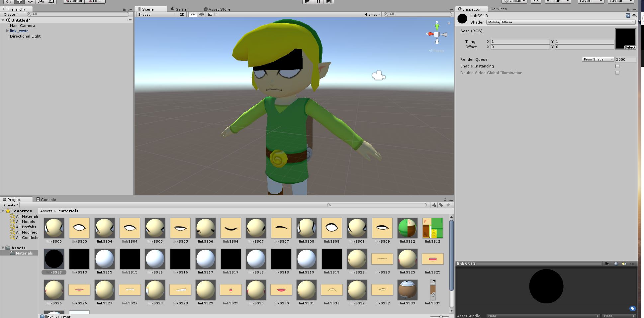Open the Project Create dropdown
The width and height of the screenshot is (644, 318).
(11, 205)
